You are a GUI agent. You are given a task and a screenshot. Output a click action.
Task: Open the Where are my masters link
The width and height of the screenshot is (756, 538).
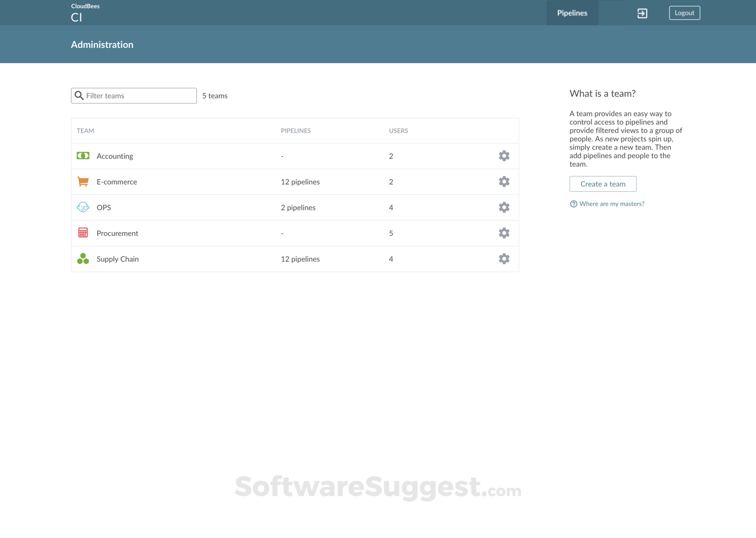pyautogui.click(x=612, y=203)
